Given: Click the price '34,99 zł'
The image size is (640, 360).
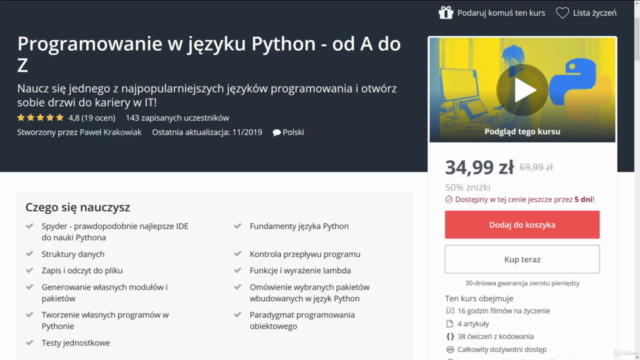Looking at the screenshot, I should coord(479,167).
